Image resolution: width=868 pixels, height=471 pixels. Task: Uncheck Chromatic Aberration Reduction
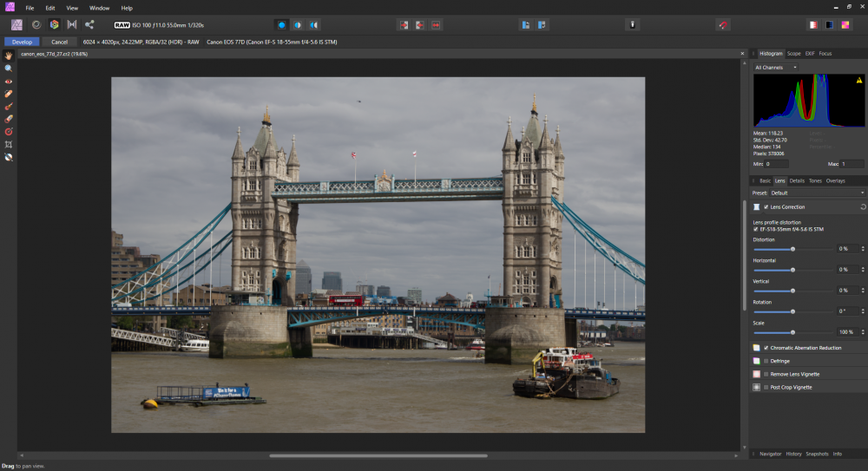766,348
